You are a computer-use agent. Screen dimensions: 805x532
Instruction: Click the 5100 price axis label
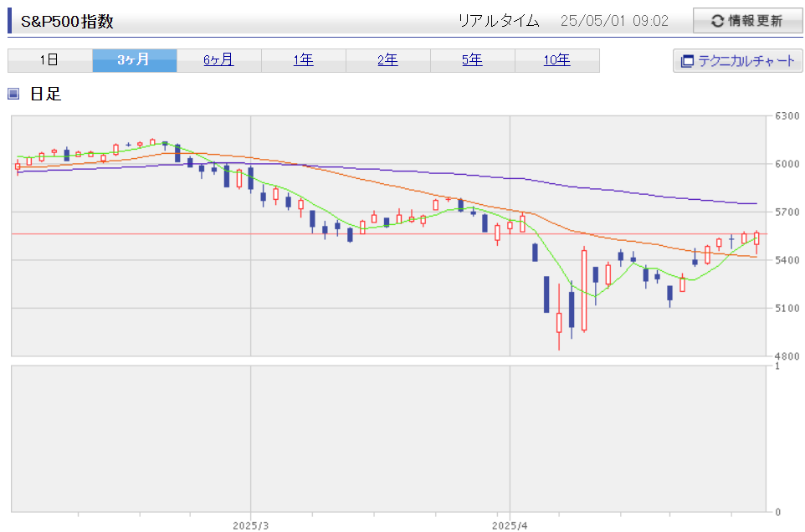(787, 309)
